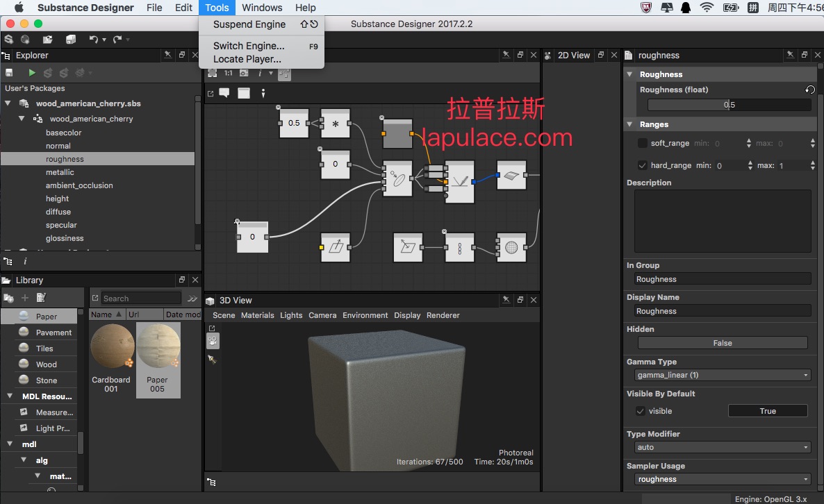Open the File menu
This screenshot has width=824, height=504.
point(154,8)
